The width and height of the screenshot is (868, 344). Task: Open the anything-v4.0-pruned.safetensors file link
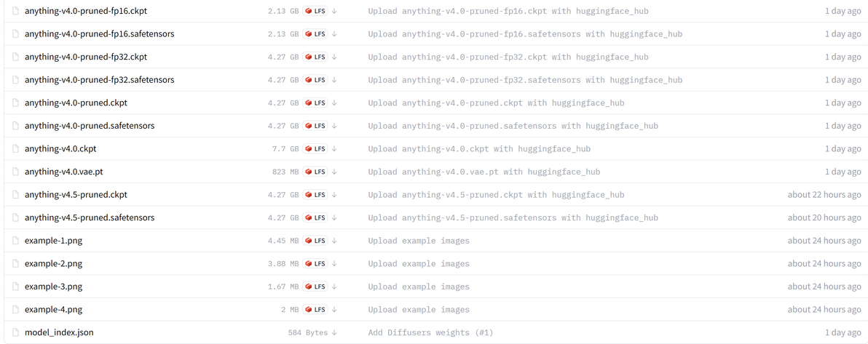(x=90, y=126)
